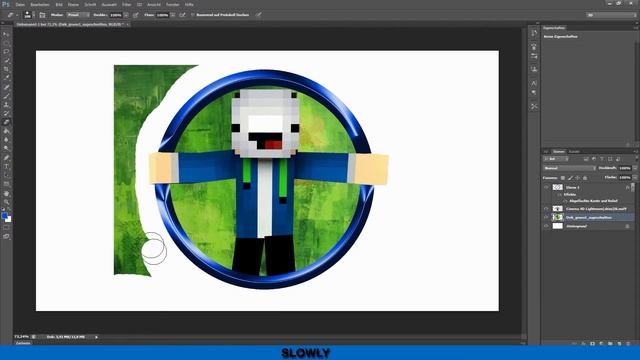Open the Brush panel from options bar
Image resolution: width=640 pixels, height=360 pixels.
click(x=42, y=15)
